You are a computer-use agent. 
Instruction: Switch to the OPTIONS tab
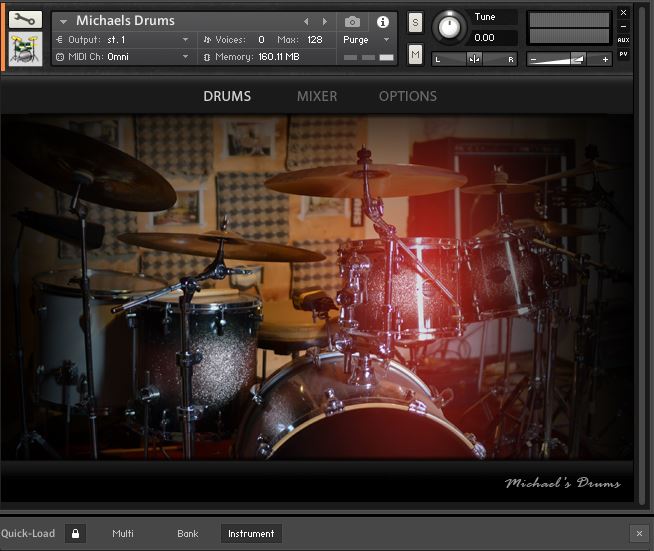point(407,96)
